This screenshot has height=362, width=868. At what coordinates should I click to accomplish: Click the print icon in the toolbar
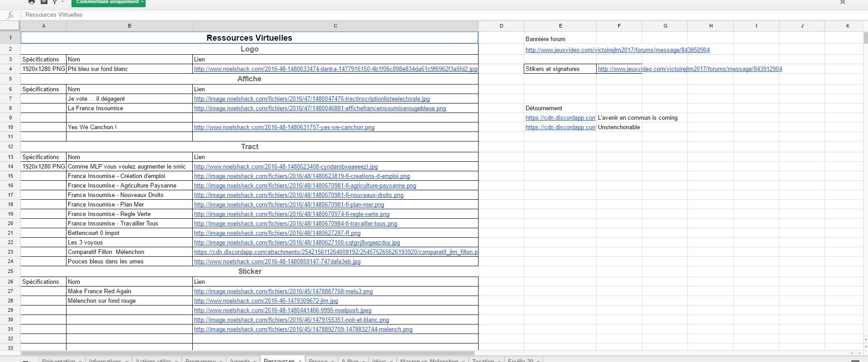(32, 2)
